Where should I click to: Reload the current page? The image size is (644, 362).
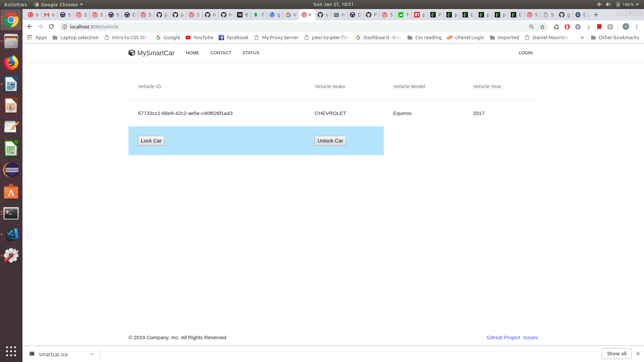tap(51, 26)
